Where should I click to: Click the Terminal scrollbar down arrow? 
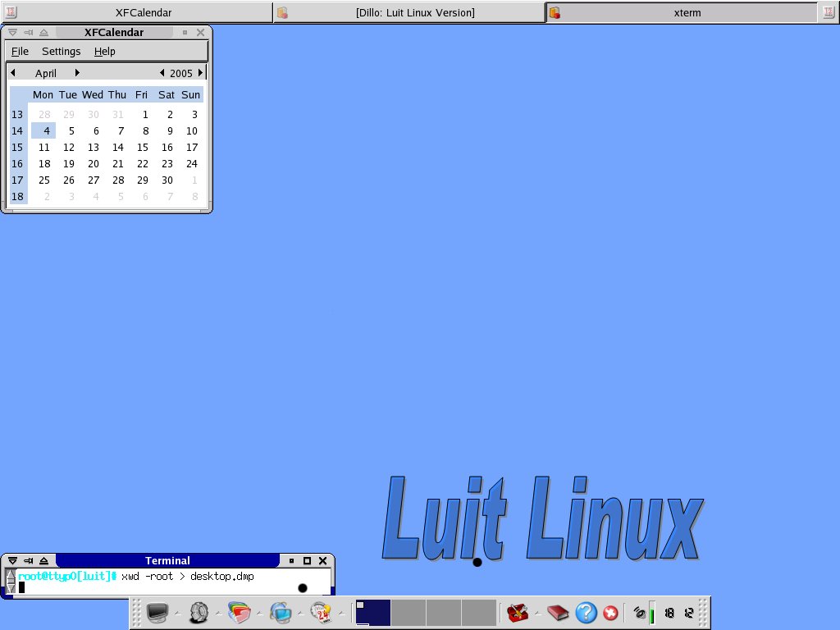(x=11, y=588)
